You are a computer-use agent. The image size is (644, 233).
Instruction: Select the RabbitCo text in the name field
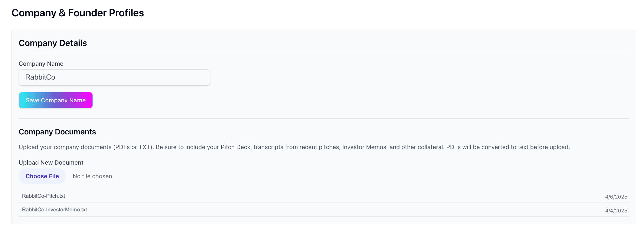(x=40, y=77)
